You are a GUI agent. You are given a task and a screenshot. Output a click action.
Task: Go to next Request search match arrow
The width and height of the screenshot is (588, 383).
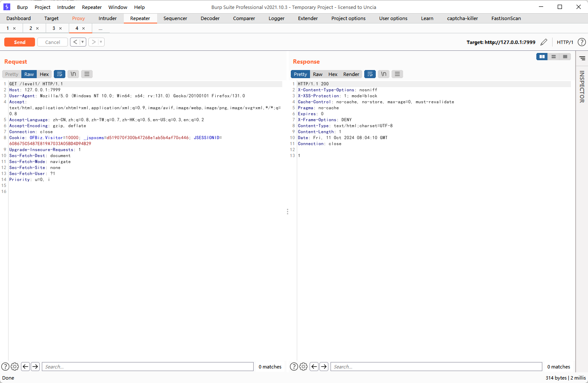coord(35,366)
